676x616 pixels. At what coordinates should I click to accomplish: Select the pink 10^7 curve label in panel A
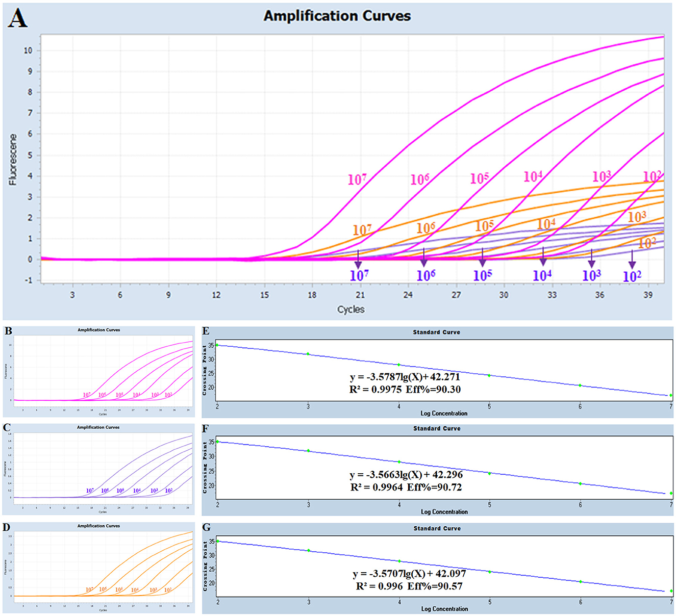pos(357,179)
